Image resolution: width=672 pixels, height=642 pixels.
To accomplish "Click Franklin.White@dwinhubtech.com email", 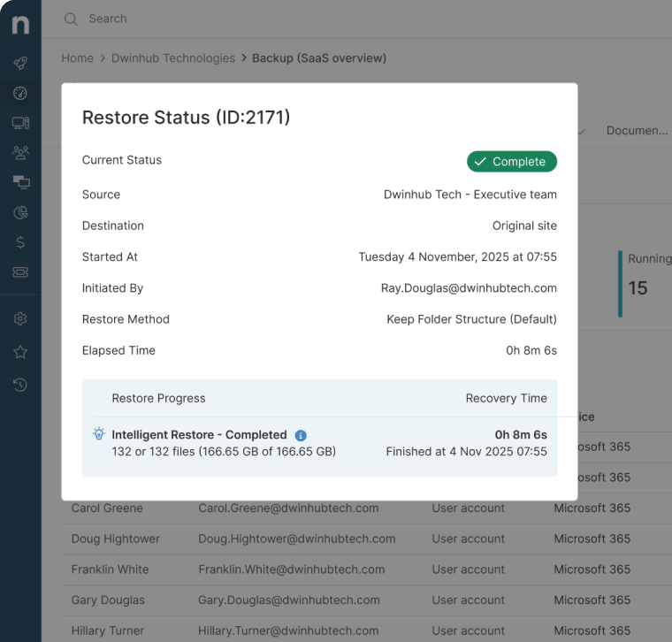I will tap(292, 569).
